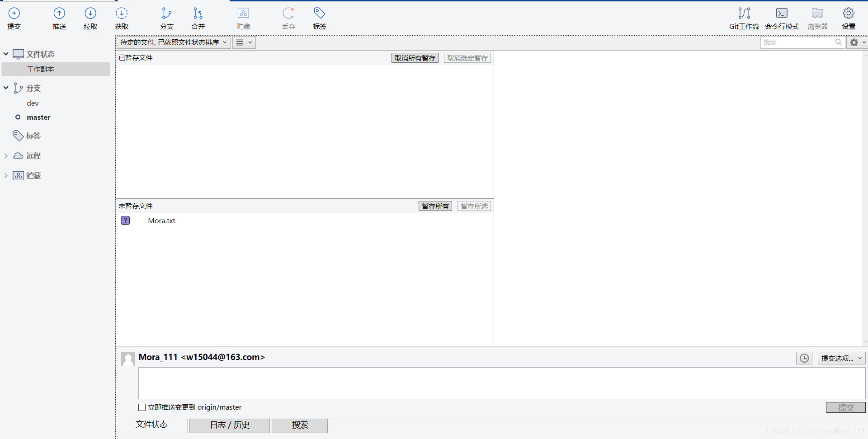Select the master branch
Viewport: 868px width, 439px height.
38,117
